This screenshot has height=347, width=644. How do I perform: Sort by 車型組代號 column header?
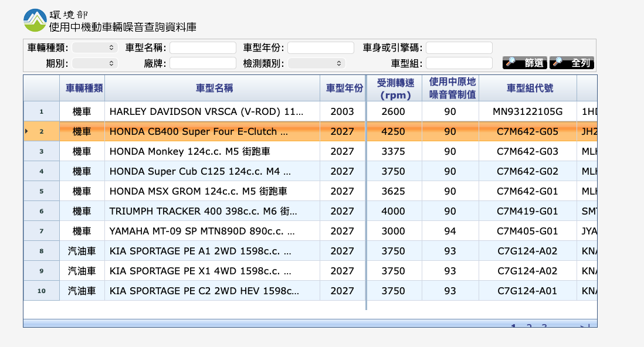pyautogui.click(x=528, y=89)
